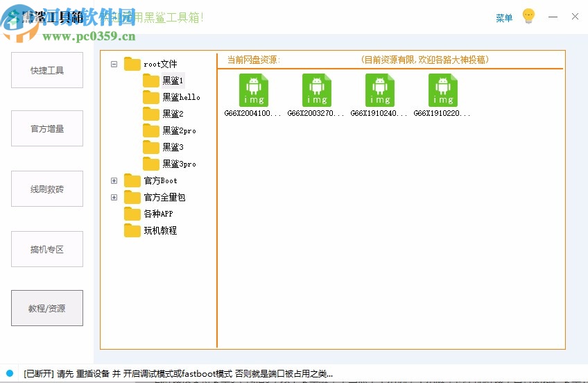Image resolution: width=588 pixels, height=383 pixels.
Task: Select the 黑鲨3 tree label
Action: coord(173,147)
